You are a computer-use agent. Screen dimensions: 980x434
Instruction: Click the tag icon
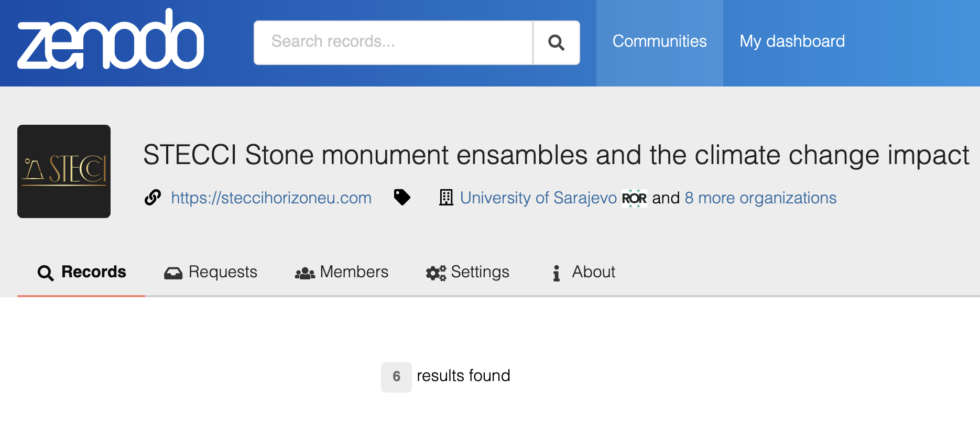pos(402,198)
